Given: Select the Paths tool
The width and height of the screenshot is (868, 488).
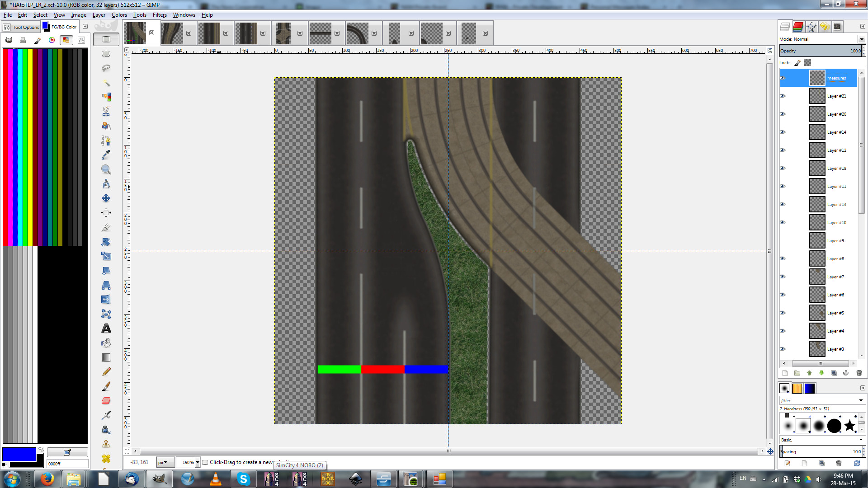Looking at the screenshot, I should 106,141.
